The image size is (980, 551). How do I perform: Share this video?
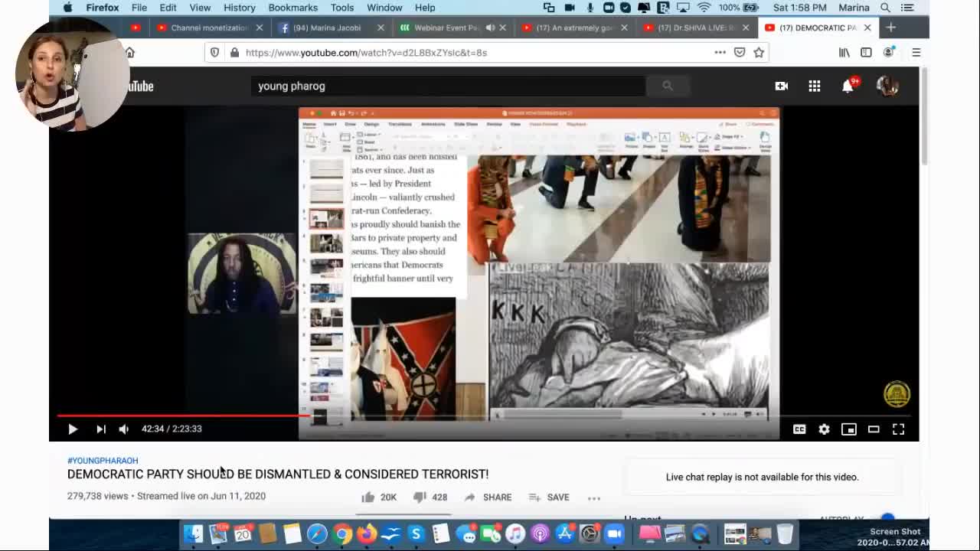(488, 497)
